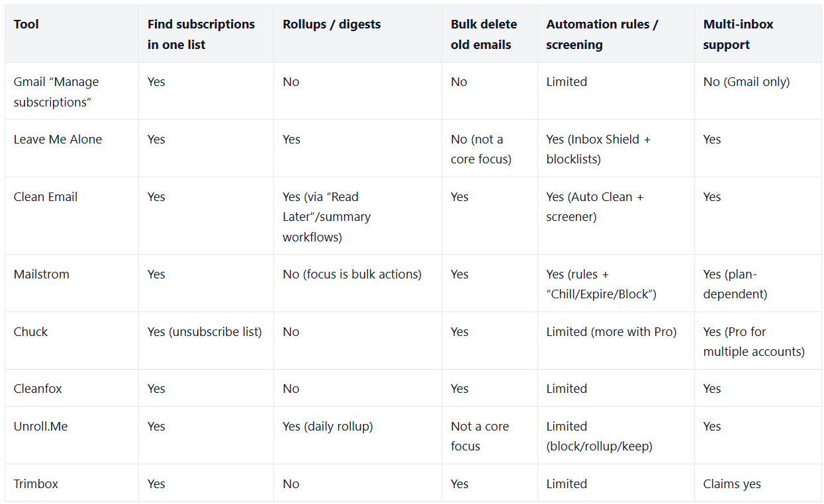Click the "Rollups / digests" column header
The height and width of the screenshot is (504, 824).
click(x=332, y=24)
